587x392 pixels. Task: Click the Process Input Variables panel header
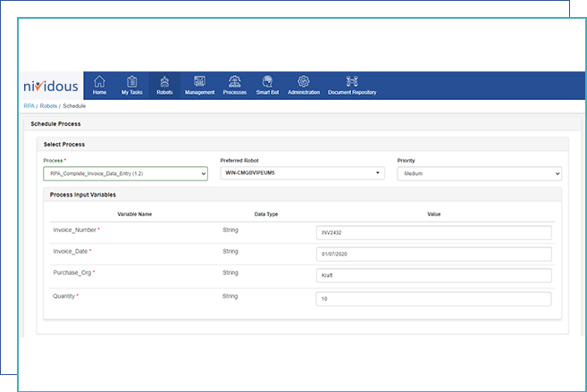pyautogui.click(x=303, y=195)
